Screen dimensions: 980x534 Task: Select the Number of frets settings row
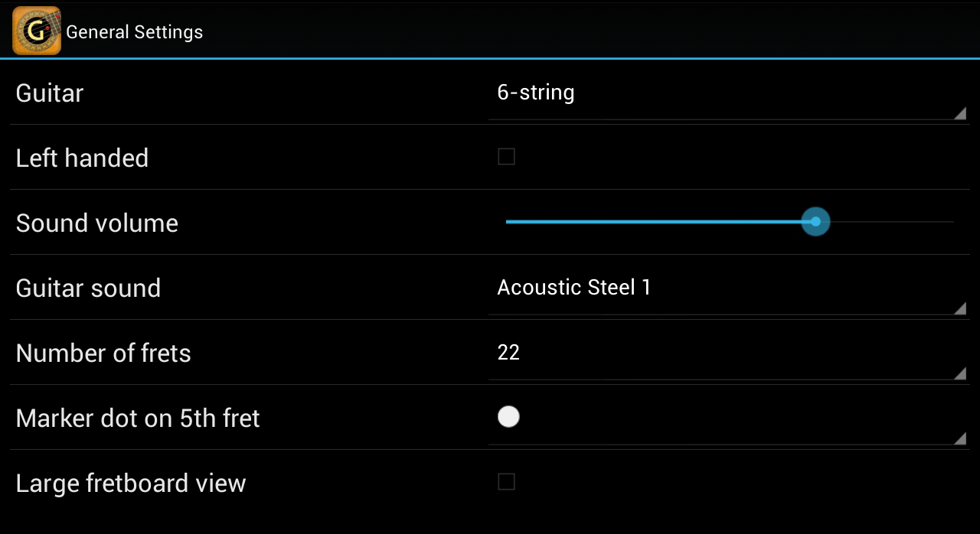245,353
